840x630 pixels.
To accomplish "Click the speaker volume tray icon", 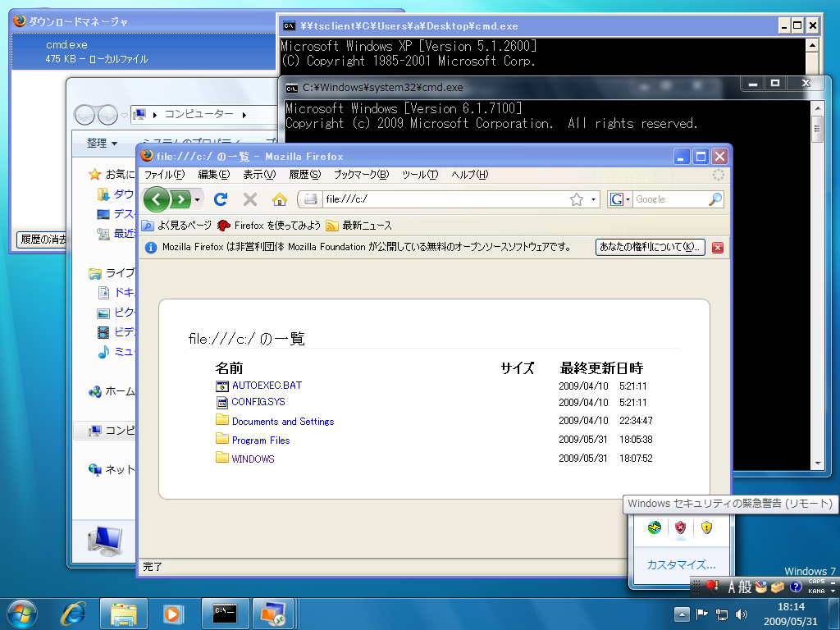I will (x=742, y=614).
